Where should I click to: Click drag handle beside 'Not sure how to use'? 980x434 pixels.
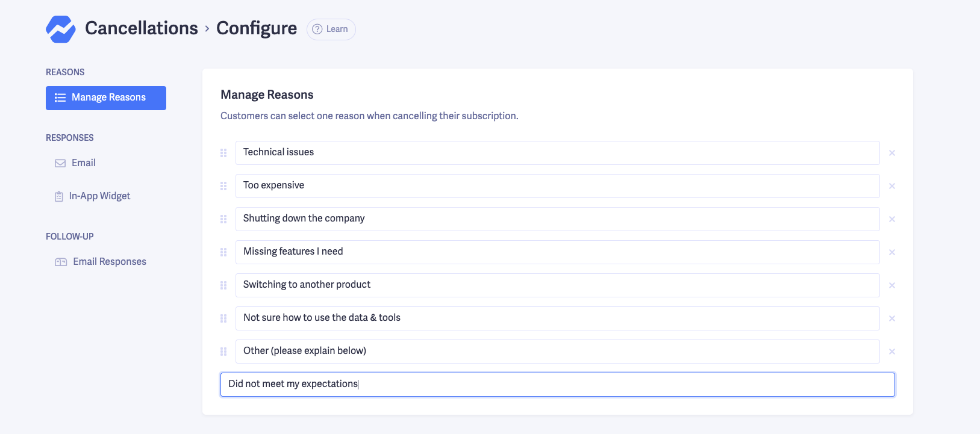[x=223, y=318]
